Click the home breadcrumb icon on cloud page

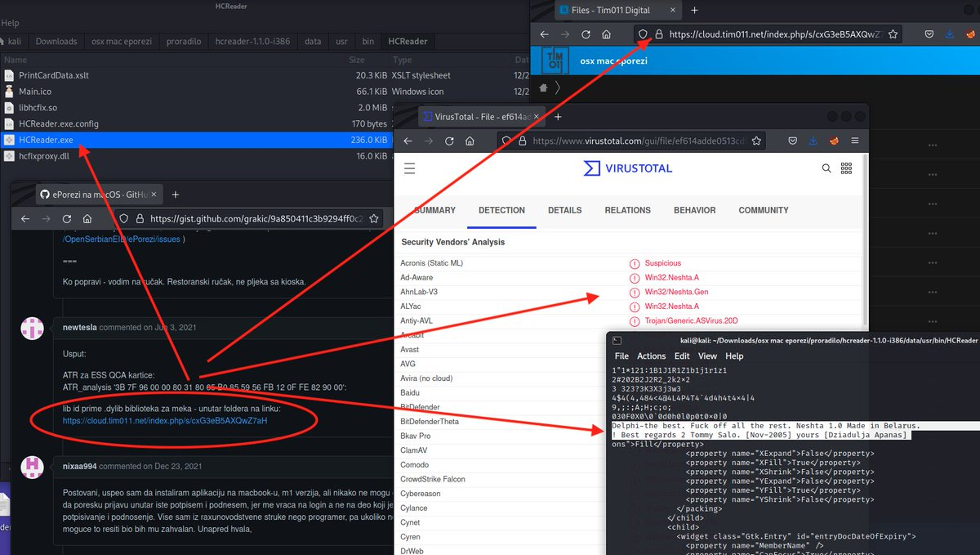point(545,88)
